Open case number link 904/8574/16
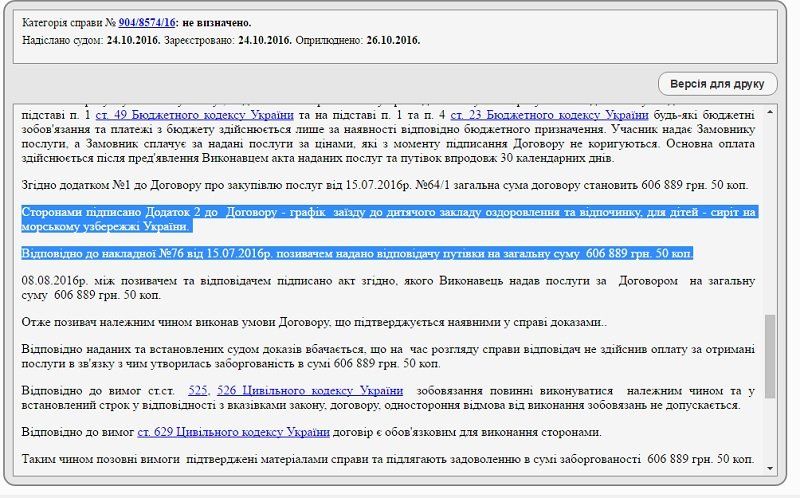The image size is (800, 498). pyautogui.click(x=147, y=23)
